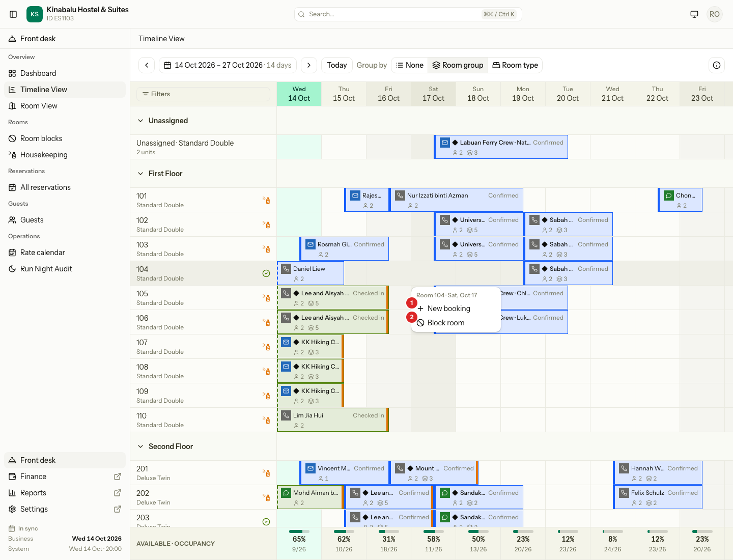Toggle the sidebar panel icon
Viewport: 733px width, 560px height.
point(13,14)
